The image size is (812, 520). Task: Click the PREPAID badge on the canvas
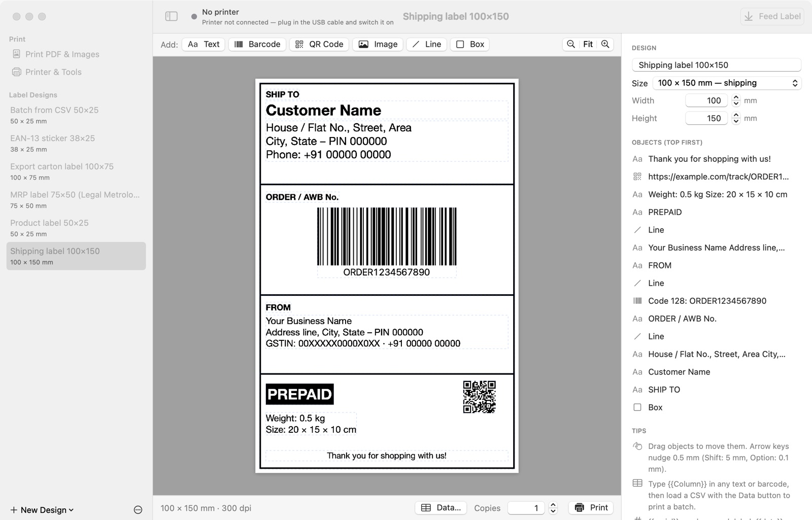tap(299, 394)
